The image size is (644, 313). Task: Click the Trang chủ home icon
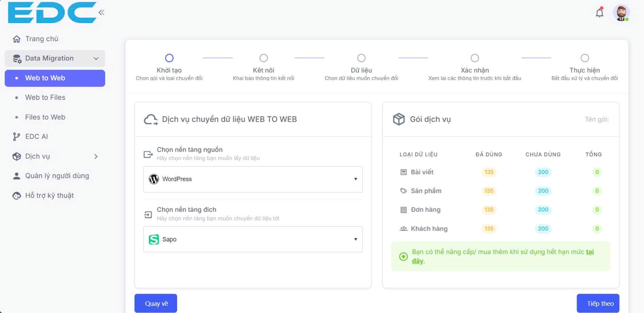16,39
